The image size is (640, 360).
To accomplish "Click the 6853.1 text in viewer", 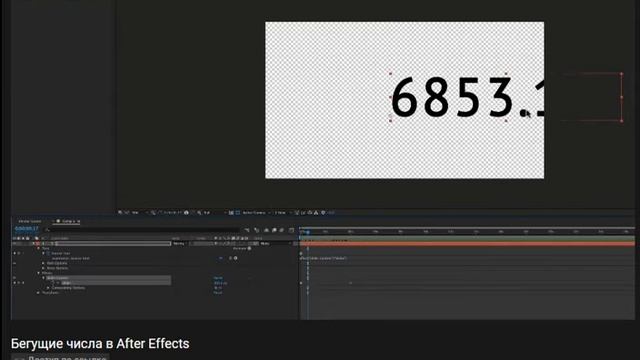I will pos(467,97).
